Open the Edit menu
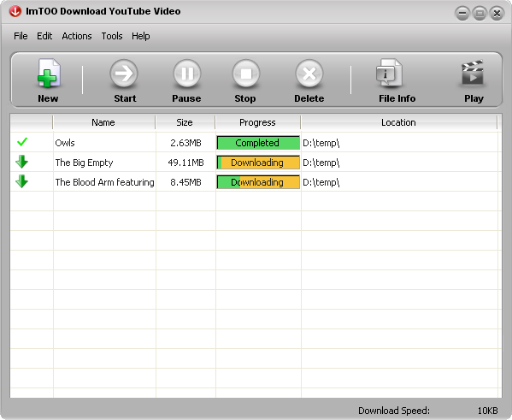 (44, 36)
